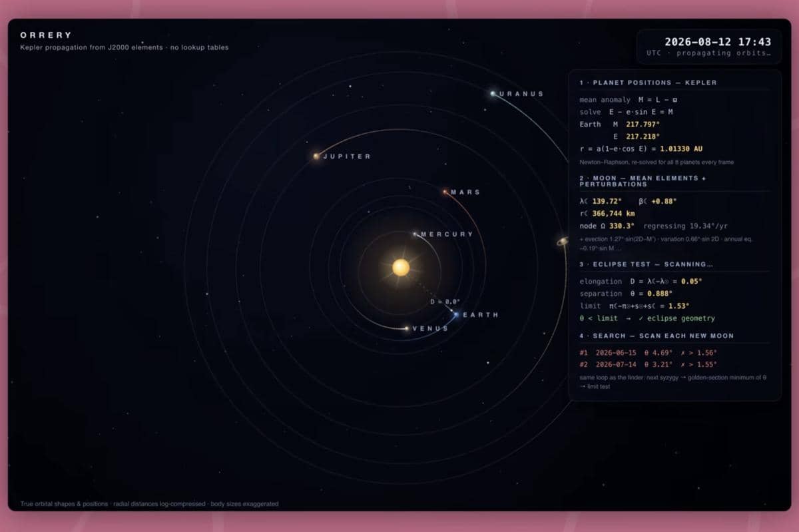Click the footer 'True orbital shapes & positions' caption
799x532 pixels.
[149, 504]
